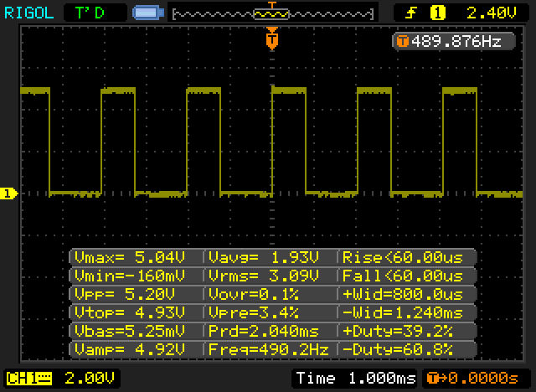Click the T'D trigger status indicator

pos(90,13)
